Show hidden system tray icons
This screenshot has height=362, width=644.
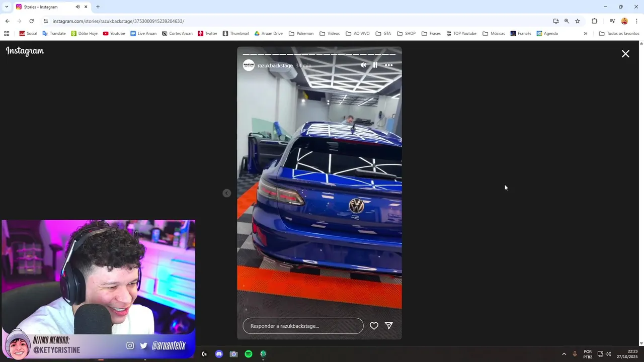564,354
